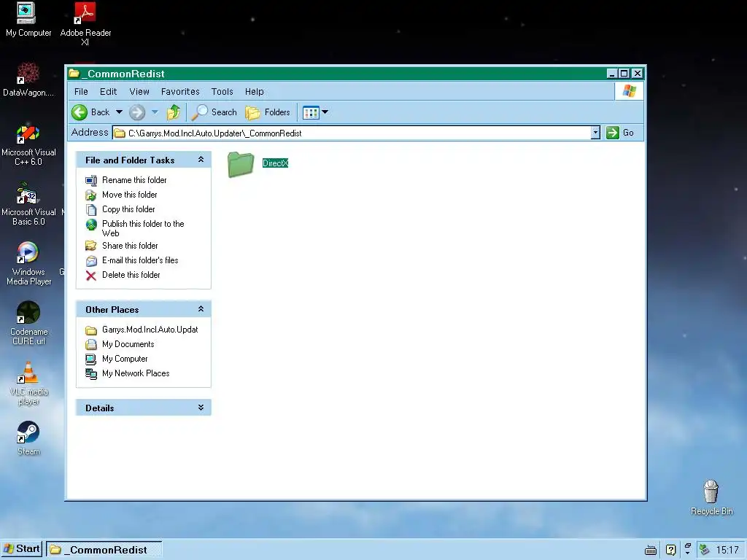Viewport: 747px width, 560px height.
Task: Open the Forward history dropdown arrow
Action: (x=155, y=112)
